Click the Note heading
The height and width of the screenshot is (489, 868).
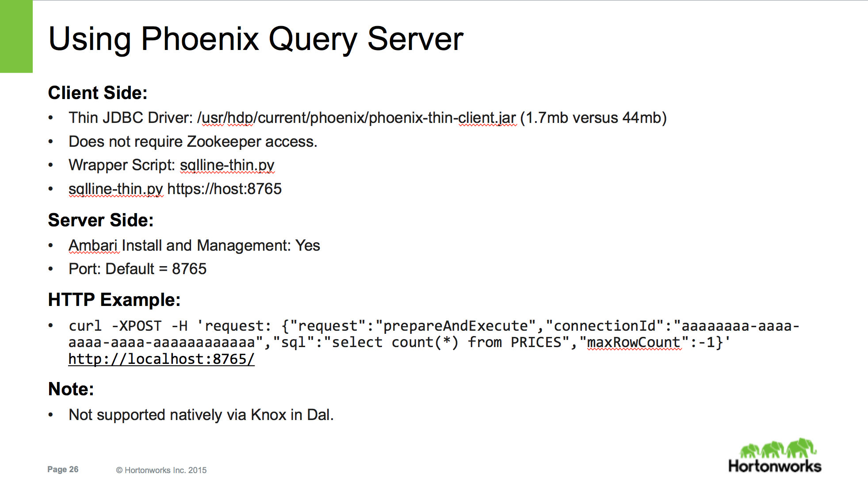click(x=71, y=388)
